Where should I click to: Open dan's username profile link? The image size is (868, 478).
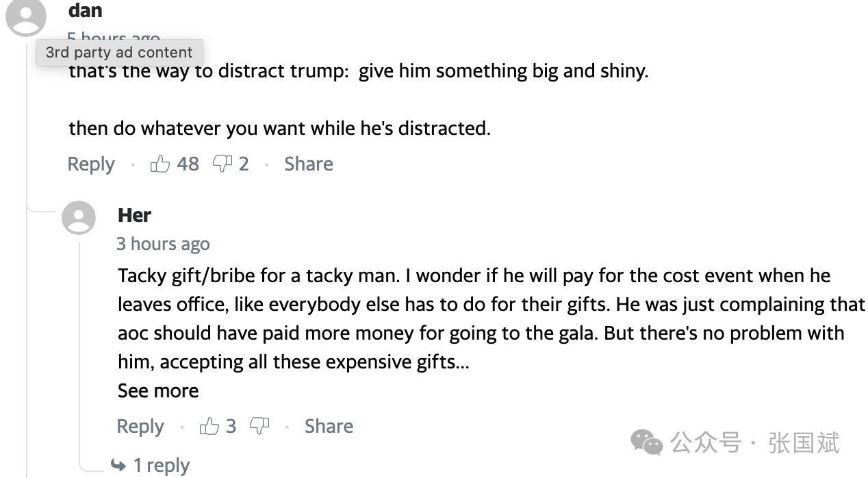point(86,11)
